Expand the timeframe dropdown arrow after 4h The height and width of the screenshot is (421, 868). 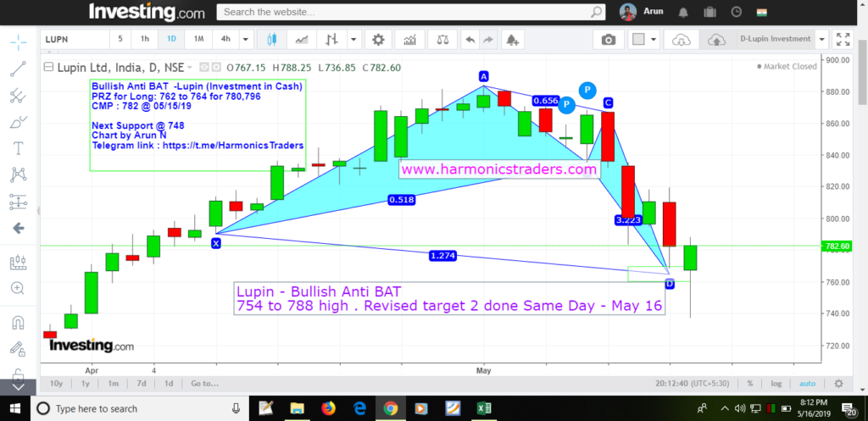246,40
